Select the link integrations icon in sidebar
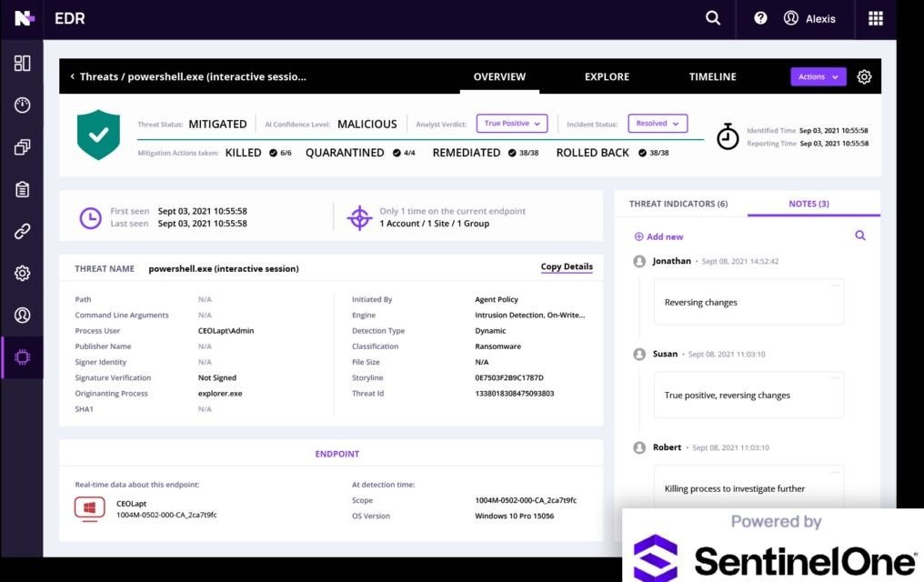 [x=22, y=231]
